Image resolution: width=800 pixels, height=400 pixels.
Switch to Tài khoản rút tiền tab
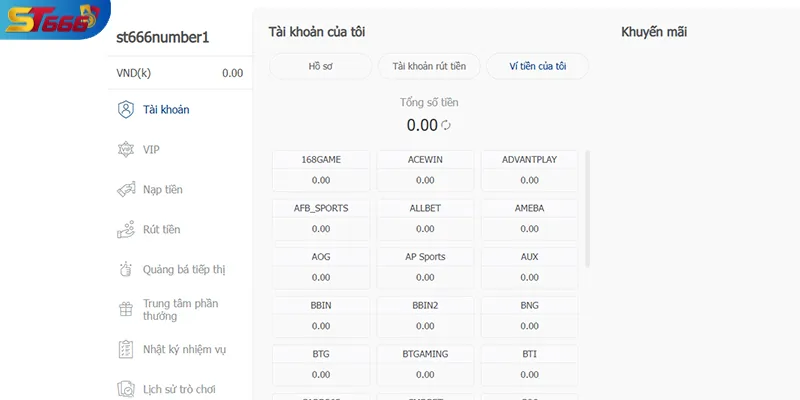[429, 66]
